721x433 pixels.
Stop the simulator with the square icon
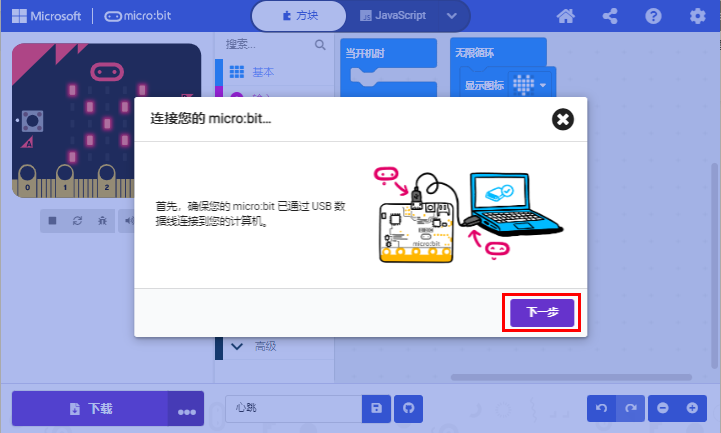coord(52,221)
